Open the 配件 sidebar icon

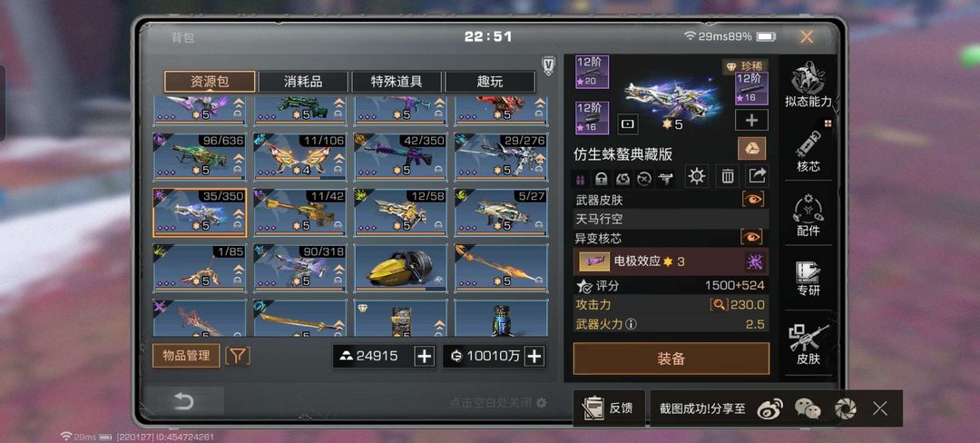pos(808,215)
